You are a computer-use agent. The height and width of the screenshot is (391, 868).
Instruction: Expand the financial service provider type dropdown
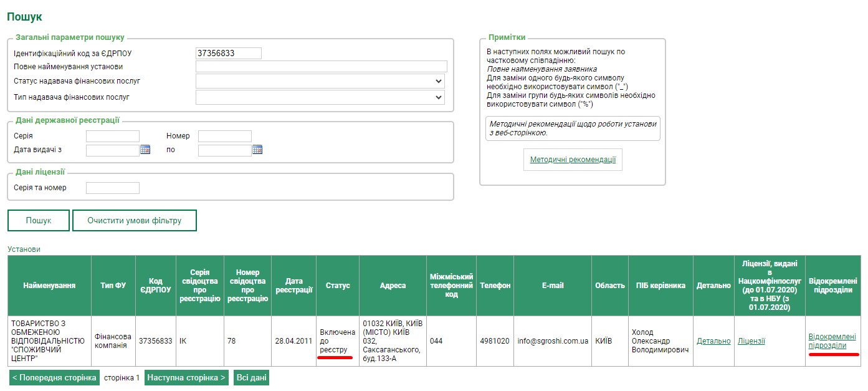coord(320,97)
